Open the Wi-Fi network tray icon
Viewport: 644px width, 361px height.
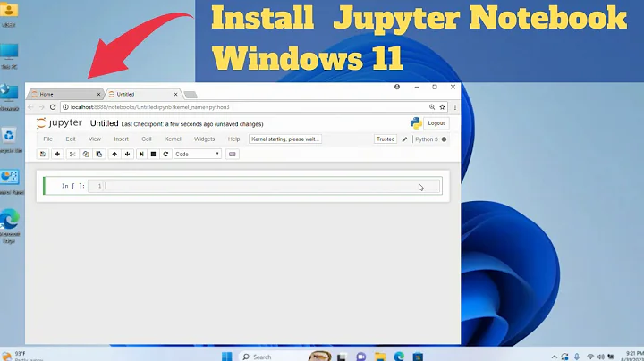[x=590, y=357]
